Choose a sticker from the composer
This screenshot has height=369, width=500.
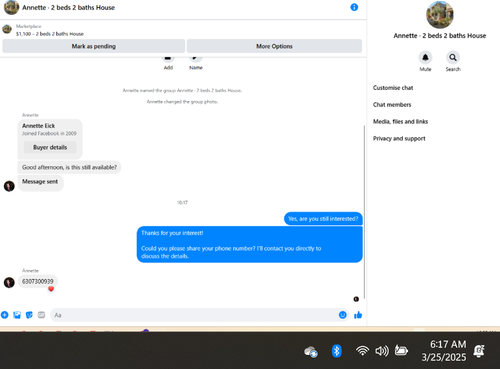tap(29, 315)
